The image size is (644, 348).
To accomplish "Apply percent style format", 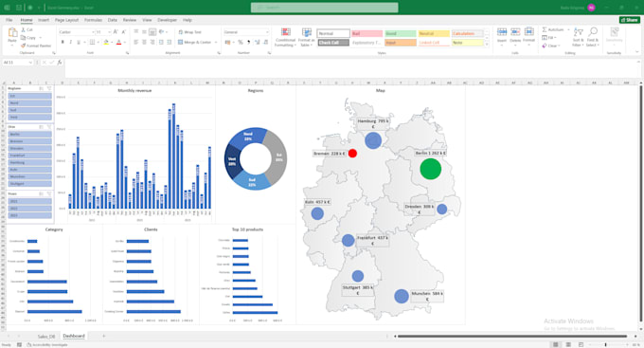I will [241, 42].
